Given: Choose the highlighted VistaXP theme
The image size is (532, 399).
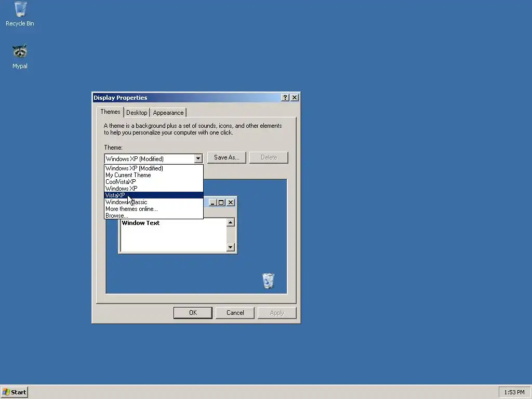Looking at the screenshot, I should pos(154,195).
